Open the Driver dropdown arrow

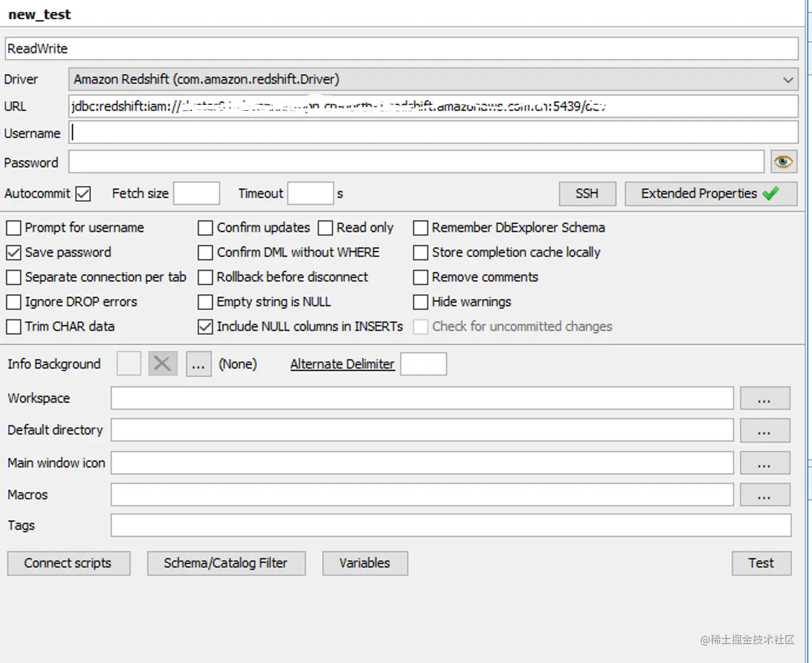788,79
